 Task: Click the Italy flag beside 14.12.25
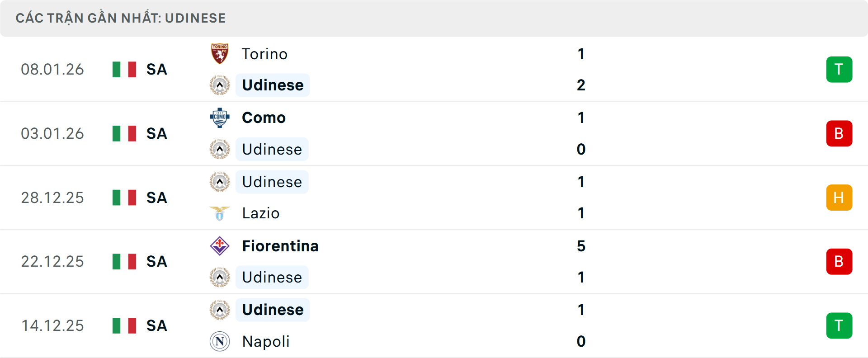coord(124,325)
